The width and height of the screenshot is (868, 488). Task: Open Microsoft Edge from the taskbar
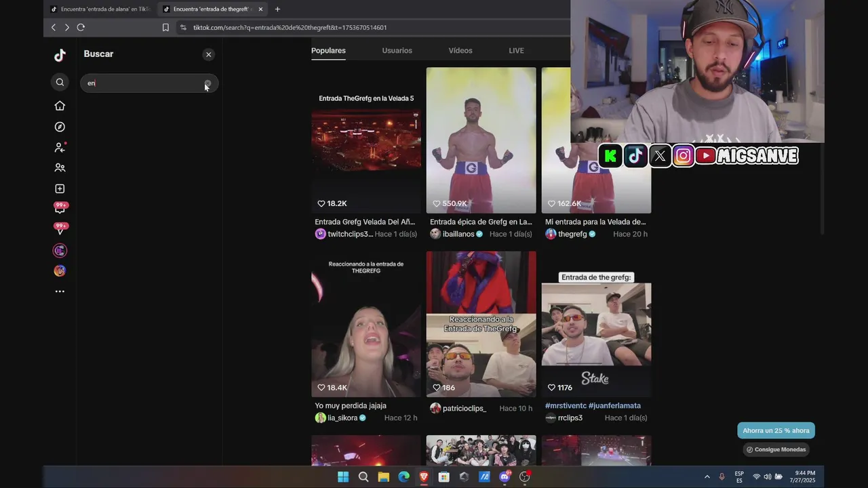(403, 476)
